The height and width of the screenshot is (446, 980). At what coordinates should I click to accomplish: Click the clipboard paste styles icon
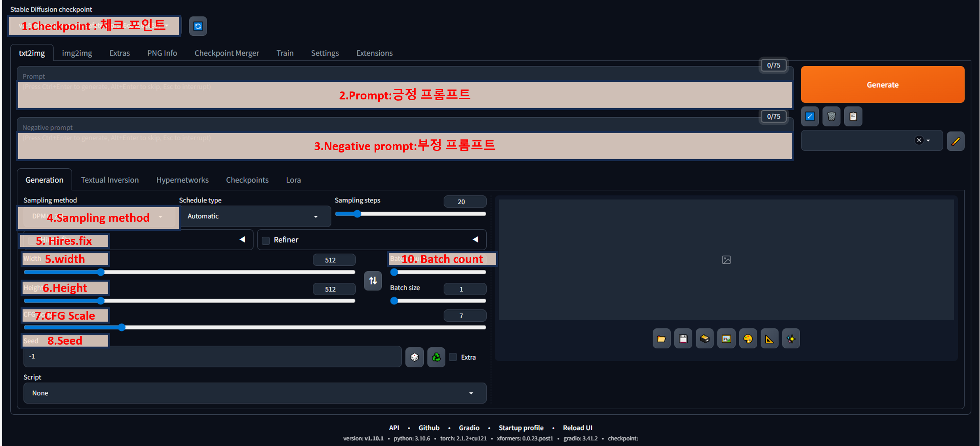[x=853, y=116]
